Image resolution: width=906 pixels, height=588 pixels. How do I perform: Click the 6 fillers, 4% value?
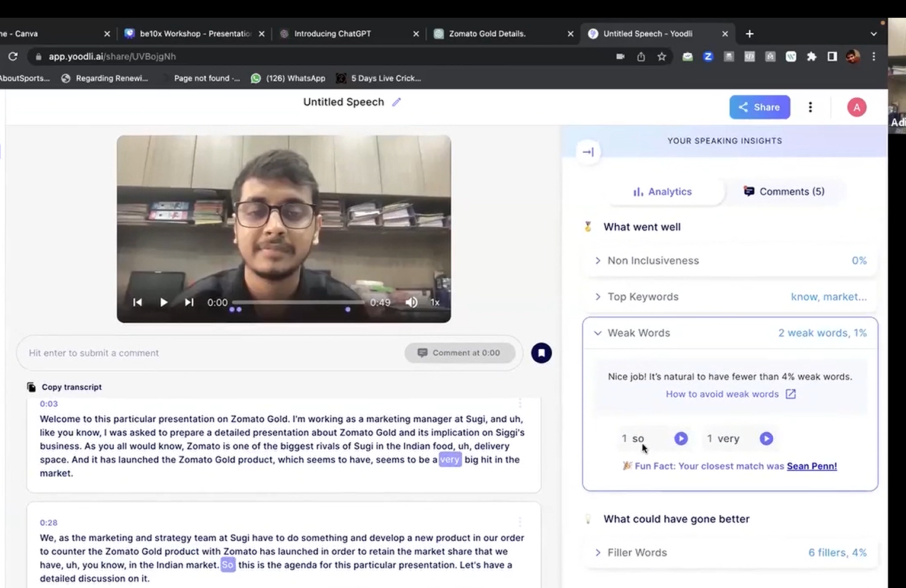[x=837, y=552]
